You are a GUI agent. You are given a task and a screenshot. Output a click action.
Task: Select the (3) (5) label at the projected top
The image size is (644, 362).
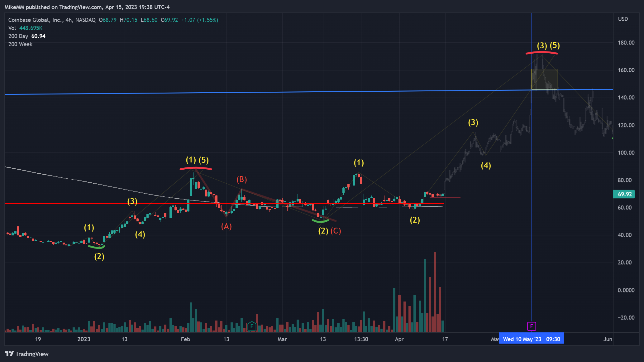pos(548,46)
